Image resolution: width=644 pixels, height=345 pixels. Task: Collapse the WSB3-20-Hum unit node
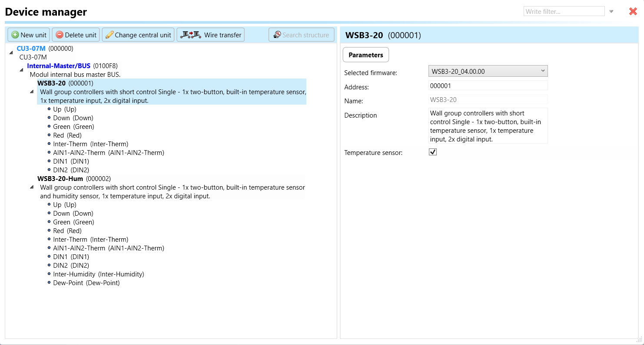click(x=32, y=187)
